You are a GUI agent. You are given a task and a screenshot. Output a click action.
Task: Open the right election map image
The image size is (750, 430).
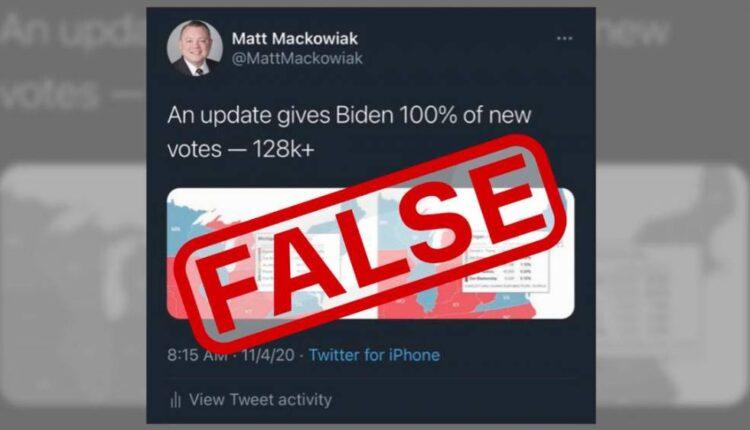(x=476, y=254)
